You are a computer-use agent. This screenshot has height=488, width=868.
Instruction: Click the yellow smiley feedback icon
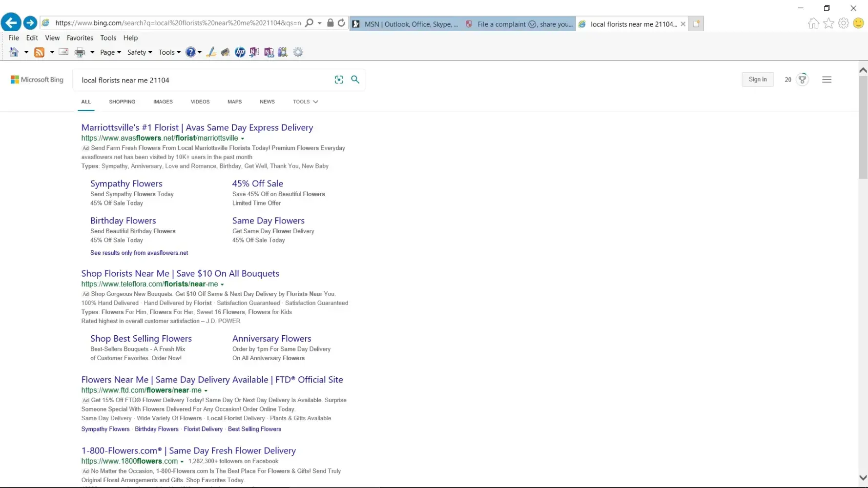(x=858, y=23)
